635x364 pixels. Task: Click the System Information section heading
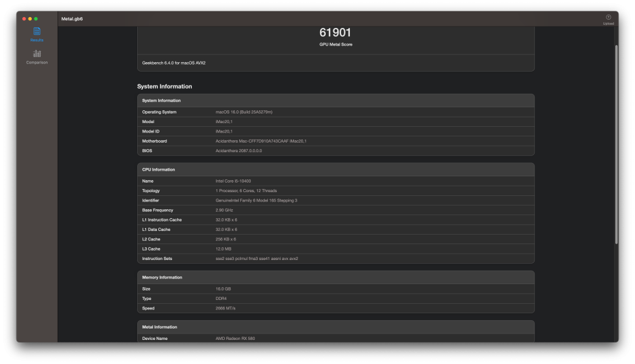[164, 86]
